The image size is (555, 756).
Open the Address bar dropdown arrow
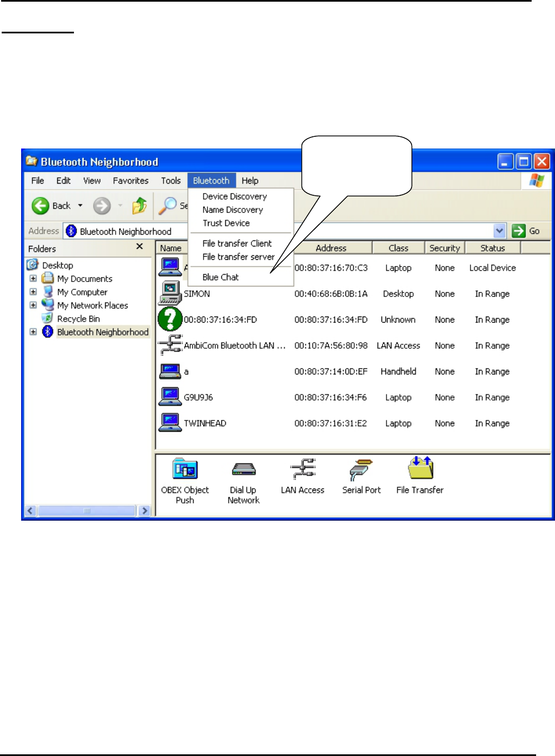tap(499, 231)
